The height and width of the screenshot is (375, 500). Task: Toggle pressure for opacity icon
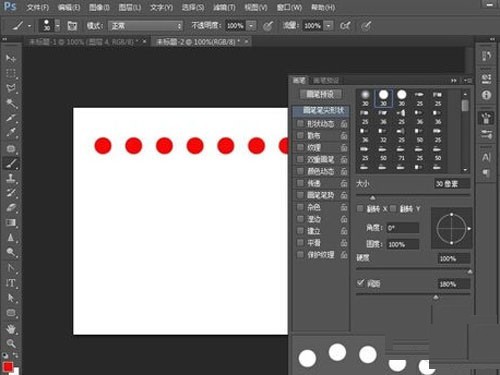[268, 26]
